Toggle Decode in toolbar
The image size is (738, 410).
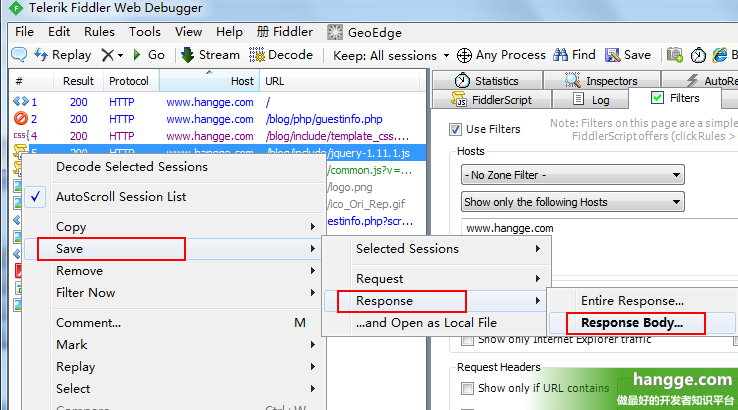281,55
